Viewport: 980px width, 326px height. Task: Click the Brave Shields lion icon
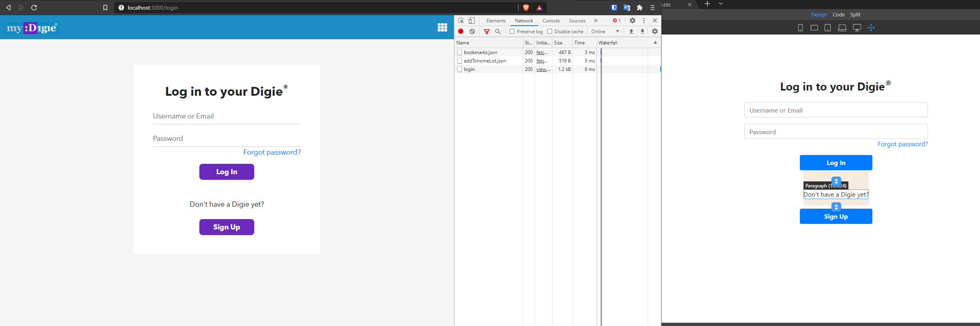click(x=526, y=8)
